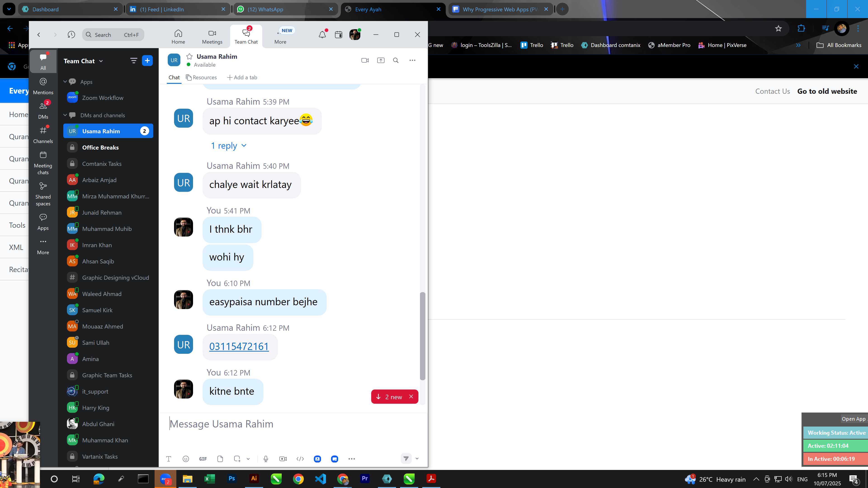Open the Home tab in Zoom
868x488 pixels.
178,37
